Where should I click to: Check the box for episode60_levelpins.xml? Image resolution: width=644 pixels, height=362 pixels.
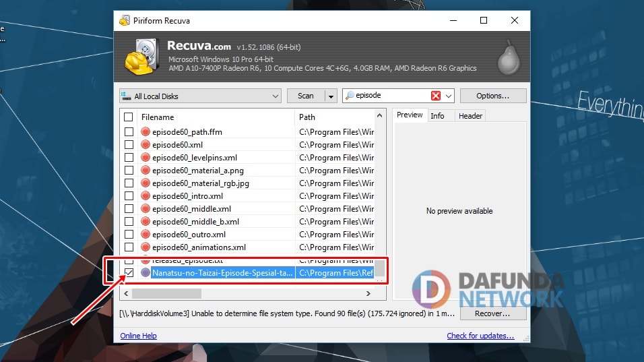(129, 158)
